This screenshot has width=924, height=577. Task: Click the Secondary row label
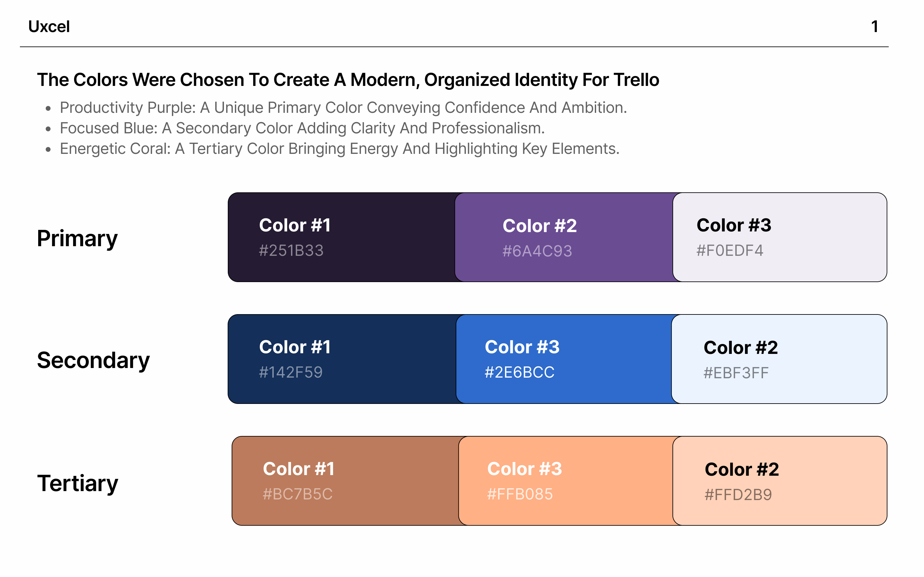tap(93, 361)
